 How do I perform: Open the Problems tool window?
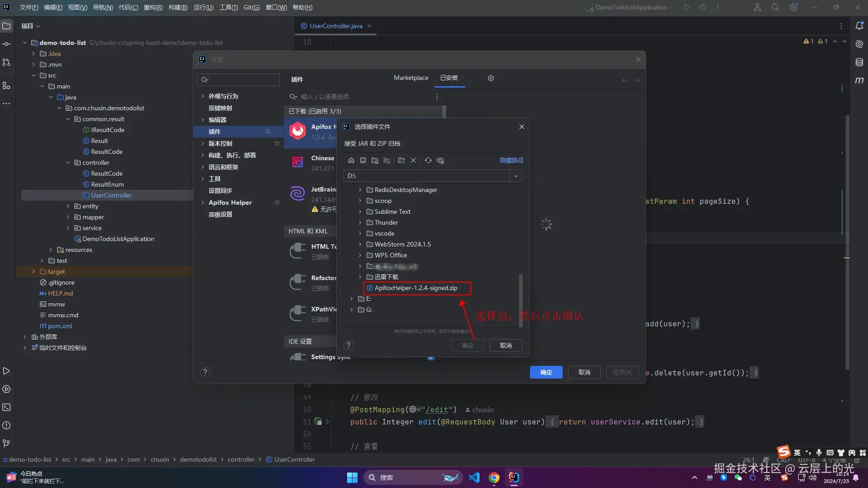click(6, 425)
